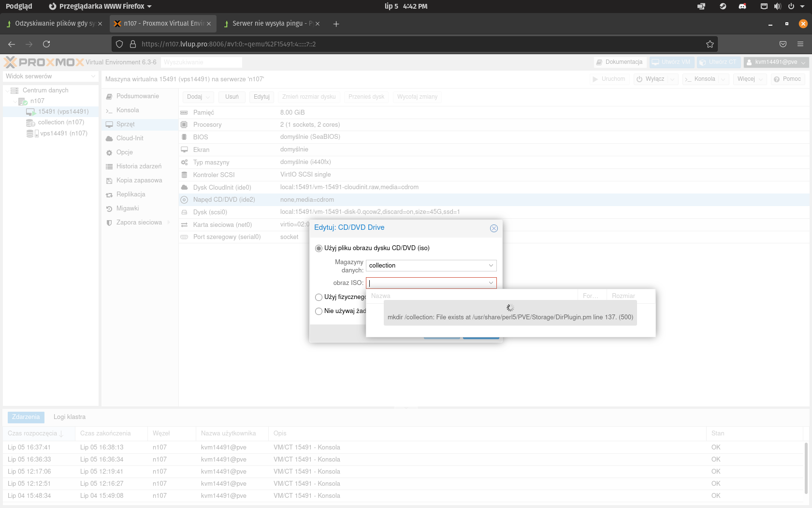The height and width of the screenshot is (508, 812).
Task: Click the Proxmox logo
Action: (x=44, y=62)
